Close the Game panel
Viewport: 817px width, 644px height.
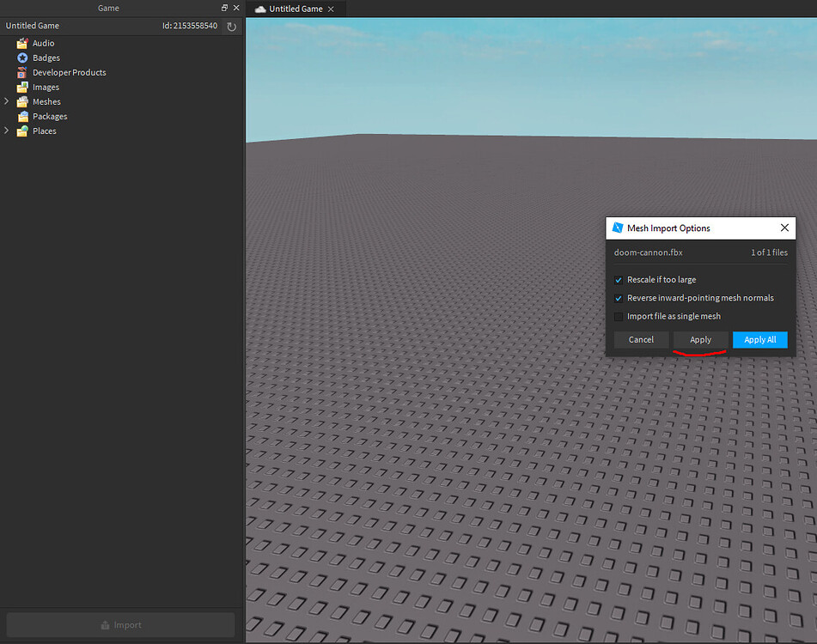236,8
